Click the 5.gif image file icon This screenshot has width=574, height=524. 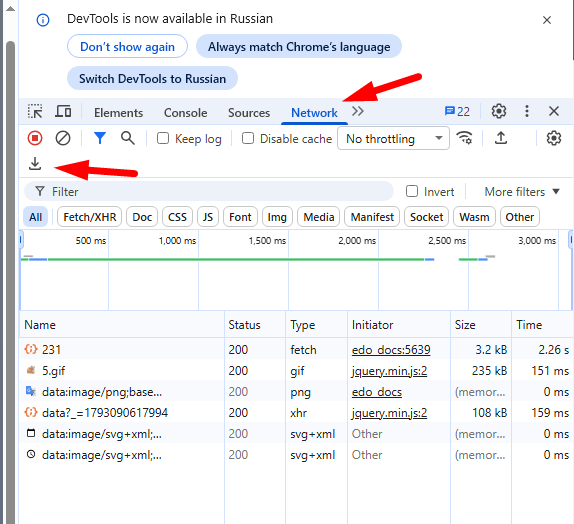(x=31, y=370)
